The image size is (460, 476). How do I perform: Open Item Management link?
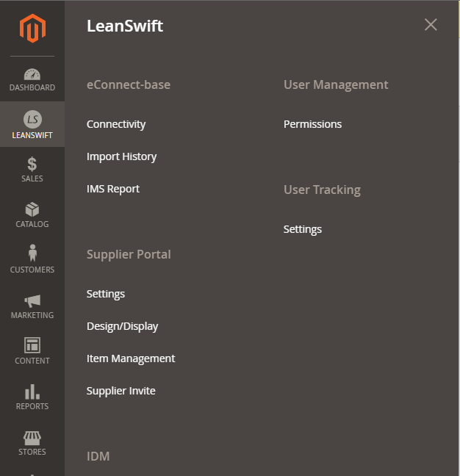pos(131,358)
